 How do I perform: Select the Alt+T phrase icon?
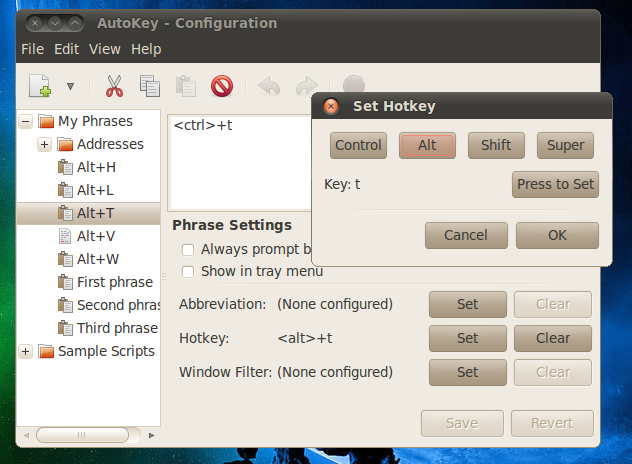65,213
